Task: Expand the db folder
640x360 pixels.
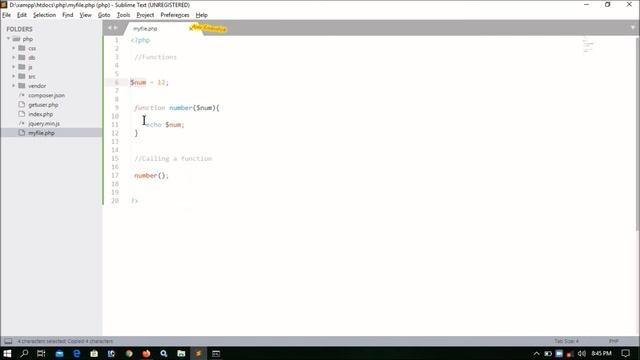Action: coord(13,58)
